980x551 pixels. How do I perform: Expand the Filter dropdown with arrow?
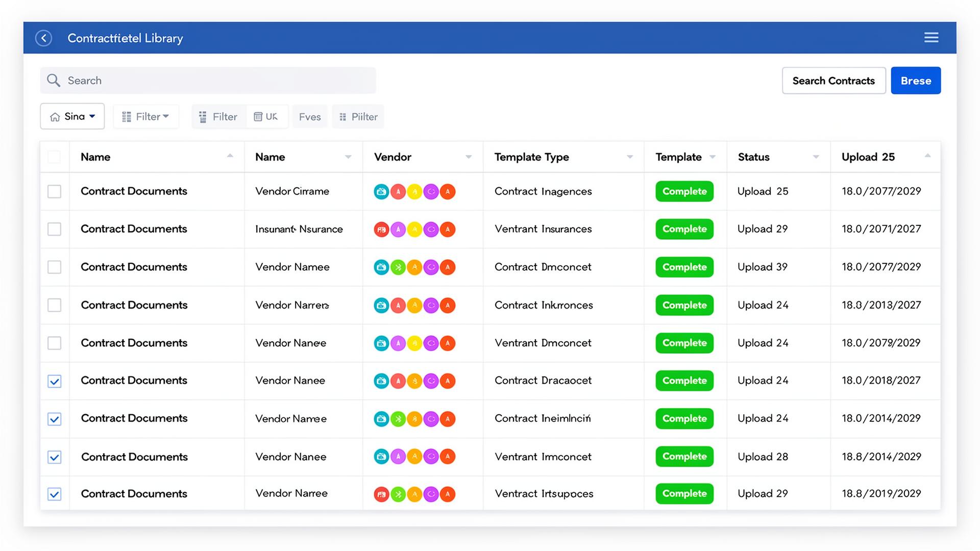point(146,117)
